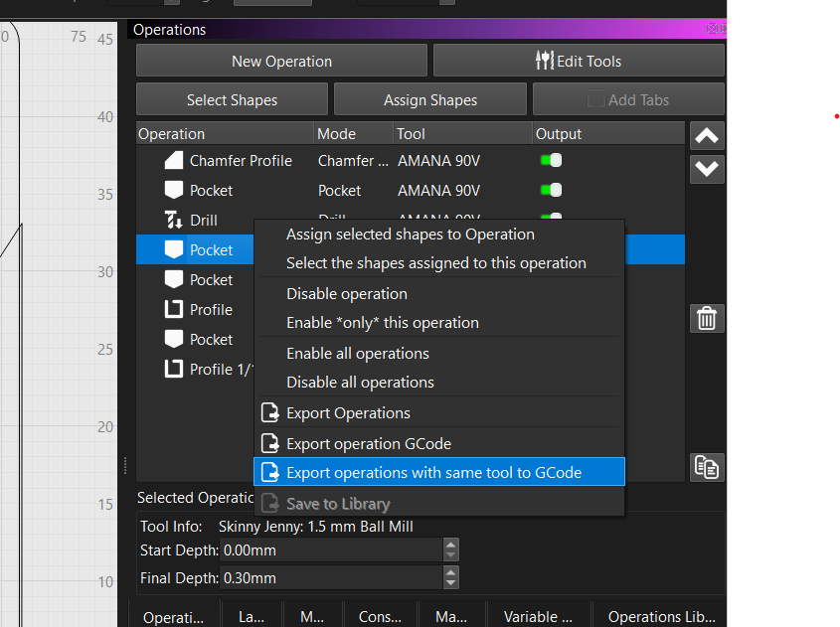This screenshot has height=627, width=840.
Task: Click the Save to Library icon
Action: (270, 504)
